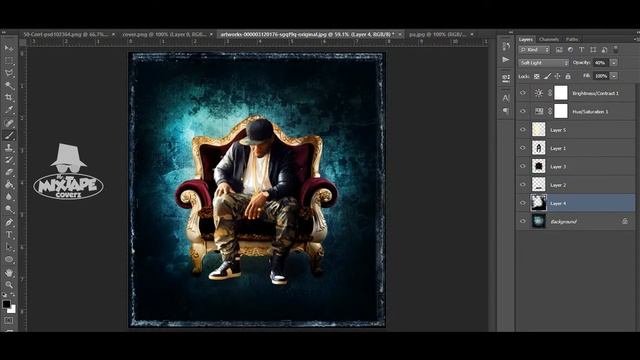Select the Hand tool
This screenshot has height=360, width=640.
(9, 272)
